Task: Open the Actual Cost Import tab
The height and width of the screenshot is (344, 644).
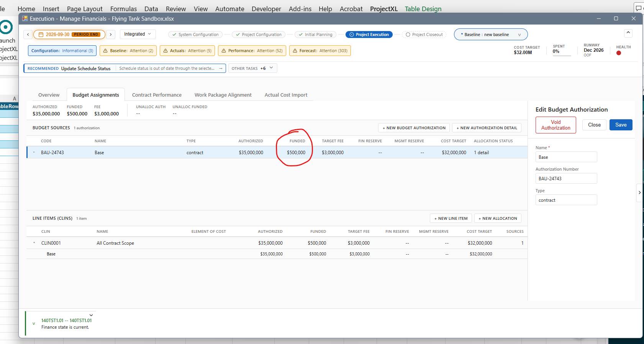Action: (286, 95)
